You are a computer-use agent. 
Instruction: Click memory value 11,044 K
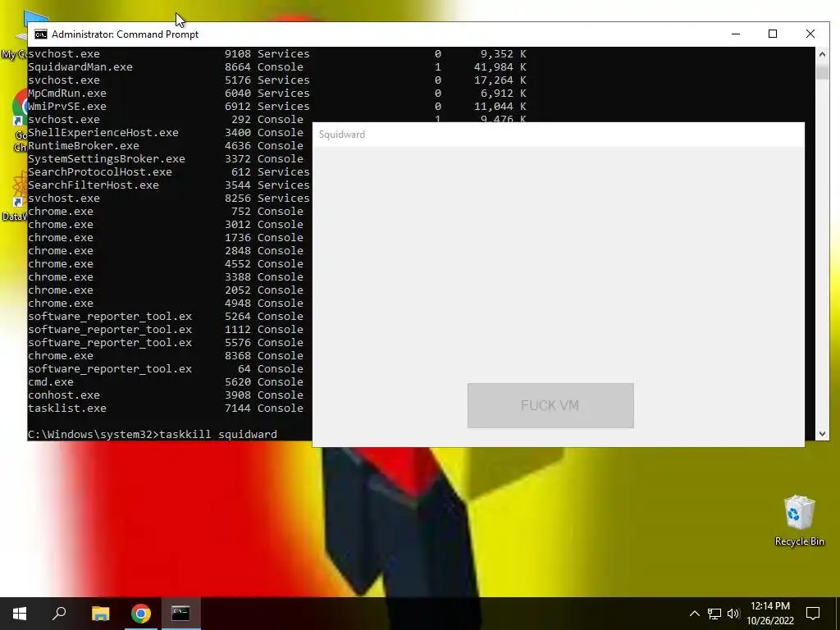click(500, 106)
